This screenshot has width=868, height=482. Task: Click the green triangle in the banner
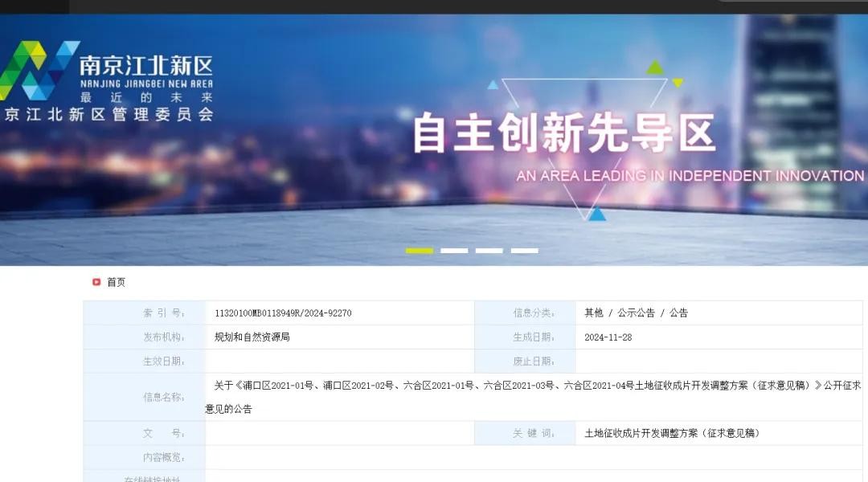(656, 68)
